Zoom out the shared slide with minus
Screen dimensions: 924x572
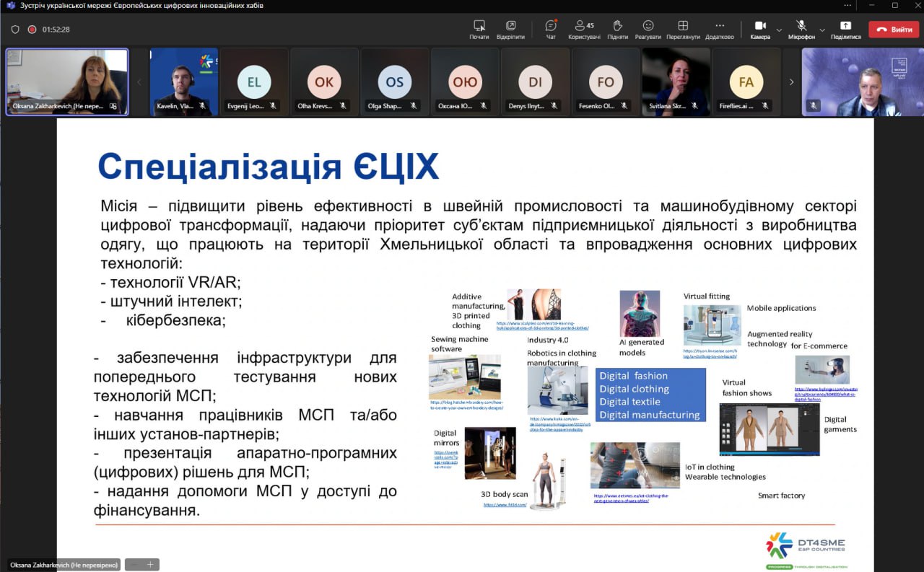(x=134, y=565)
